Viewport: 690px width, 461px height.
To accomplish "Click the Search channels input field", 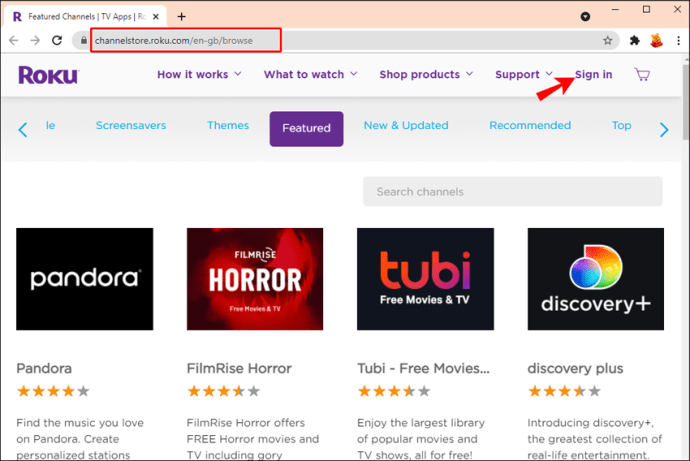I will [x=513, y=191].
